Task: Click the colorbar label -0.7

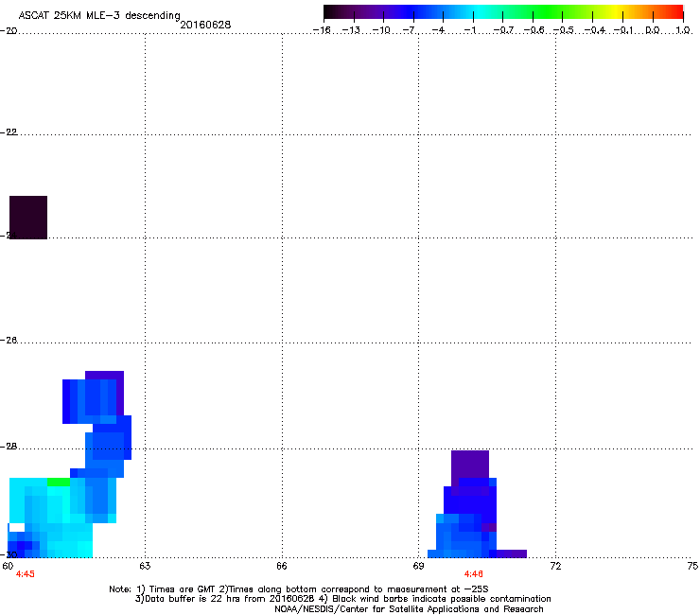Action: pyautogui.click(x=503, y=30)
